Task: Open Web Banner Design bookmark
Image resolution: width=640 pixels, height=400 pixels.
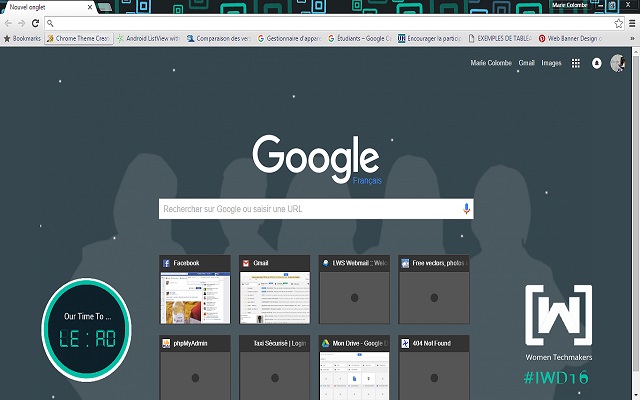Action: tap(570, 38)
